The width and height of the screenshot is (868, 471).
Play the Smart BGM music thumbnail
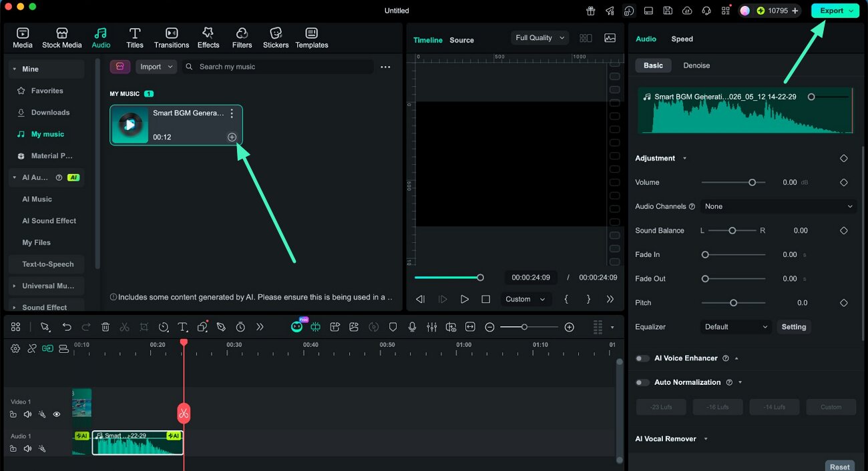(130, 125)
